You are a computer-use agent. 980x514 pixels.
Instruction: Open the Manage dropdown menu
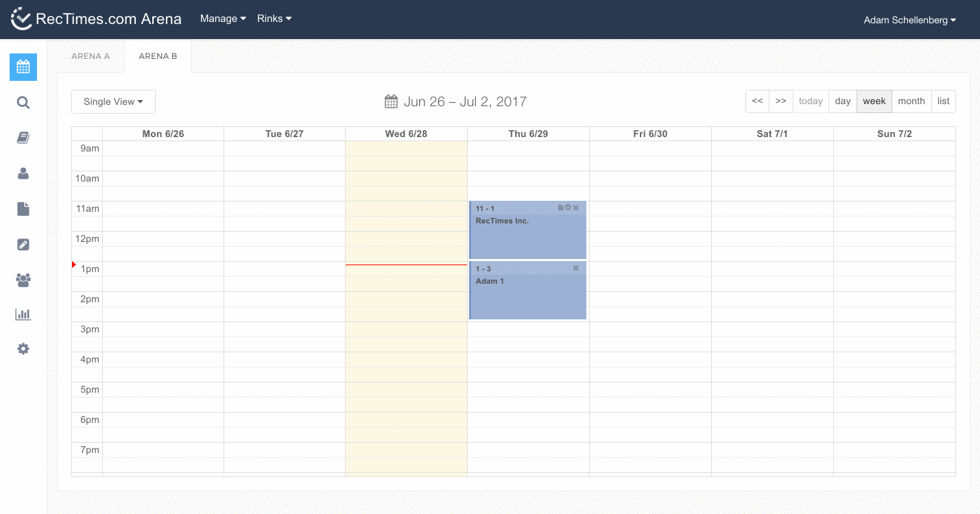click(223, 19)
